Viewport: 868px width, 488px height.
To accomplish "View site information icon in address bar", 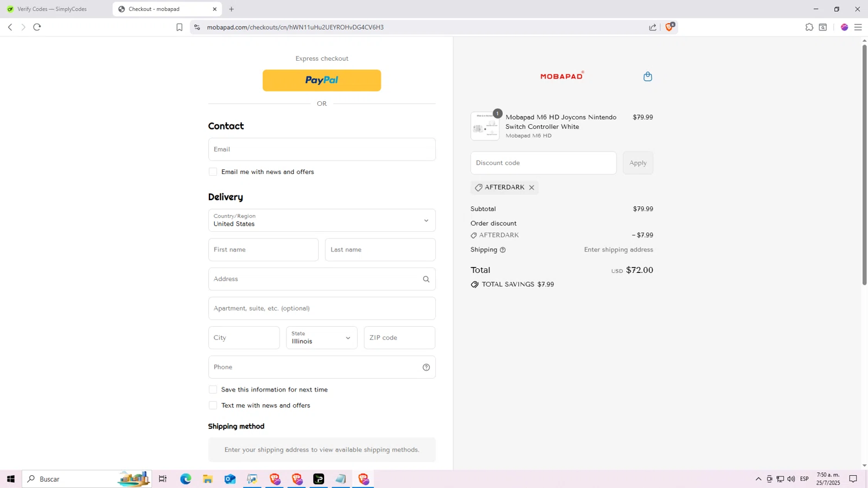I will pos(197,27).
